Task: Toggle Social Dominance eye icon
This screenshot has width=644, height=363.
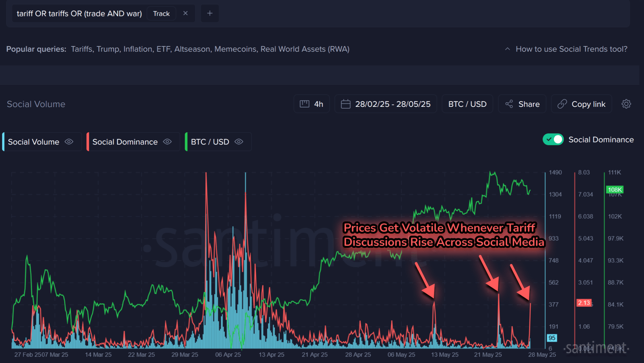Action: 167,142
